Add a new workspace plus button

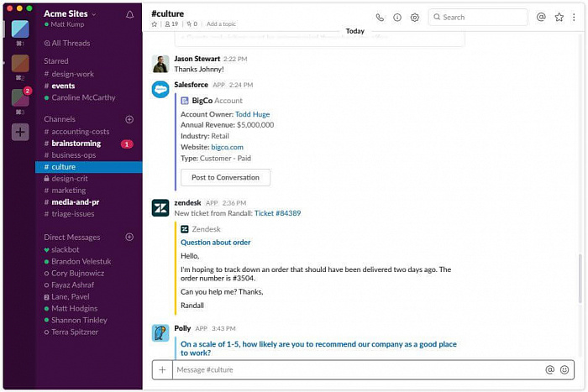pyautogui.click(x=20, y=132)
